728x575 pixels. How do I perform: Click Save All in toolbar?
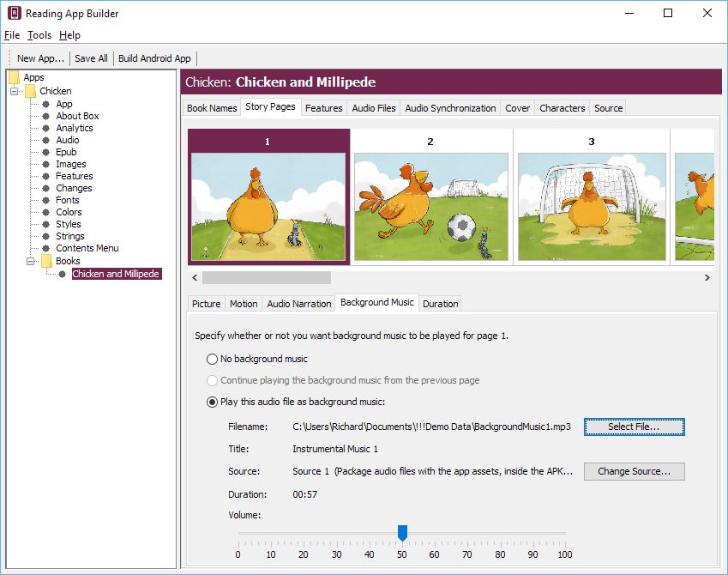tap(91, 58)
